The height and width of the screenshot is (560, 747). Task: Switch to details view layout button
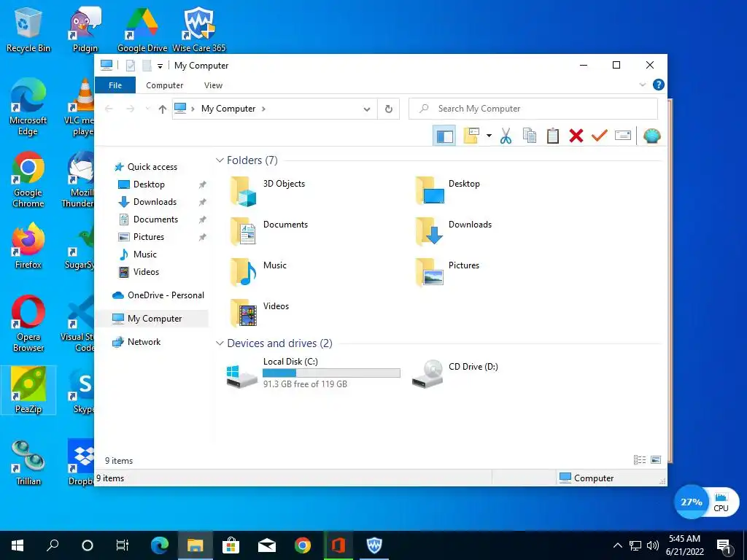click(x=640, y=459)
